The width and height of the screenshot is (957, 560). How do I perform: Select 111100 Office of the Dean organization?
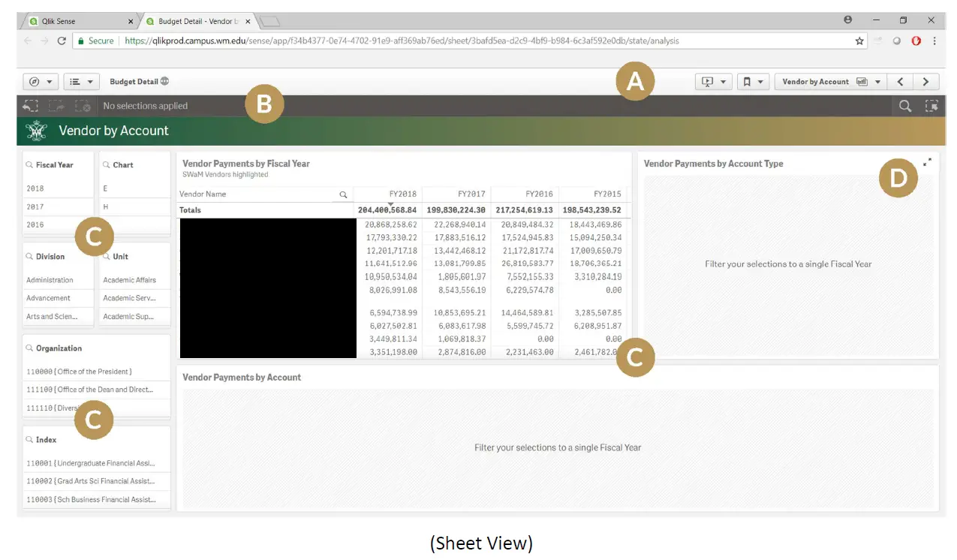click(x=97, y=390)
